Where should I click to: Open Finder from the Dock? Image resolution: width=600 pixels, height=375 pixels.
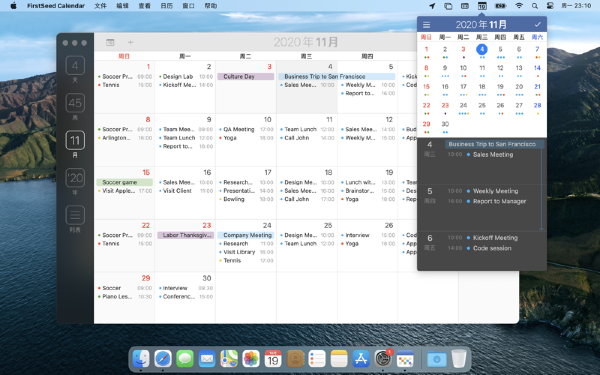click(x=141, y=359)
